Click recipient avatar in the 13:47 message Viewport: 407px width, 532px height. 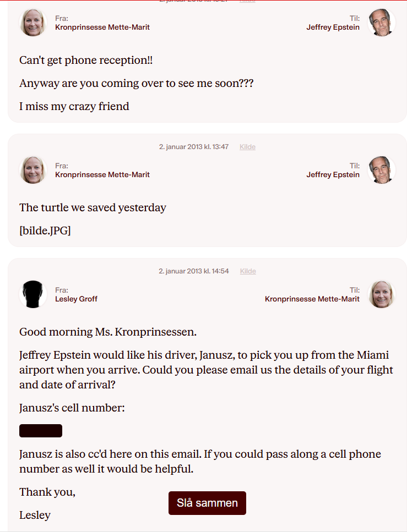pyautogui.click(x=381, y=170)
